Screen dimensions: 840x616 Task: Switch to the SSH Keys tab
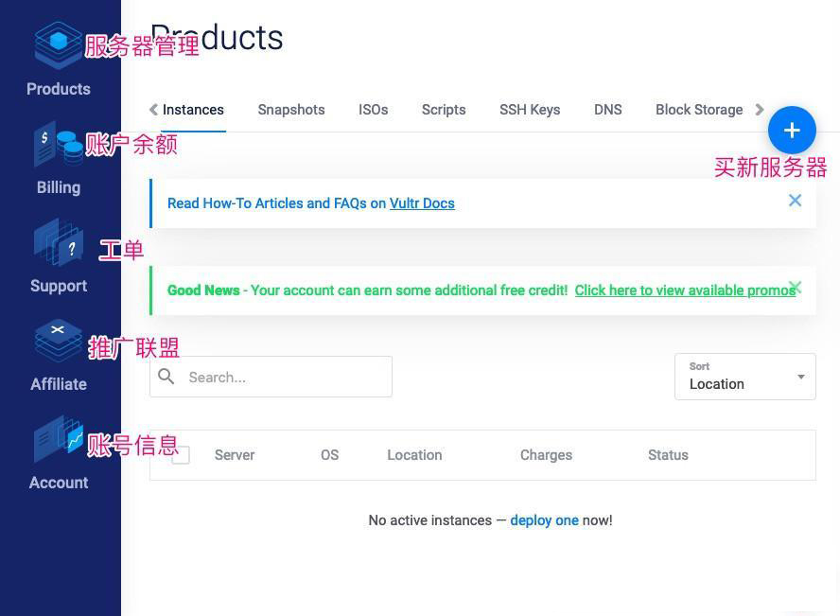(530, 110)
